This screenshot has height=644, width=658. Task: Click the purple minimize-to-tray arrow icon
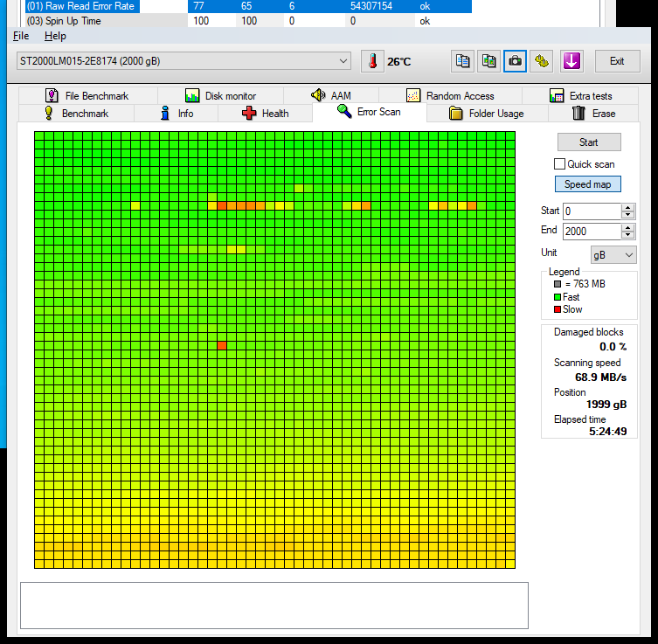pyautogui.click(x=571, y=61)
